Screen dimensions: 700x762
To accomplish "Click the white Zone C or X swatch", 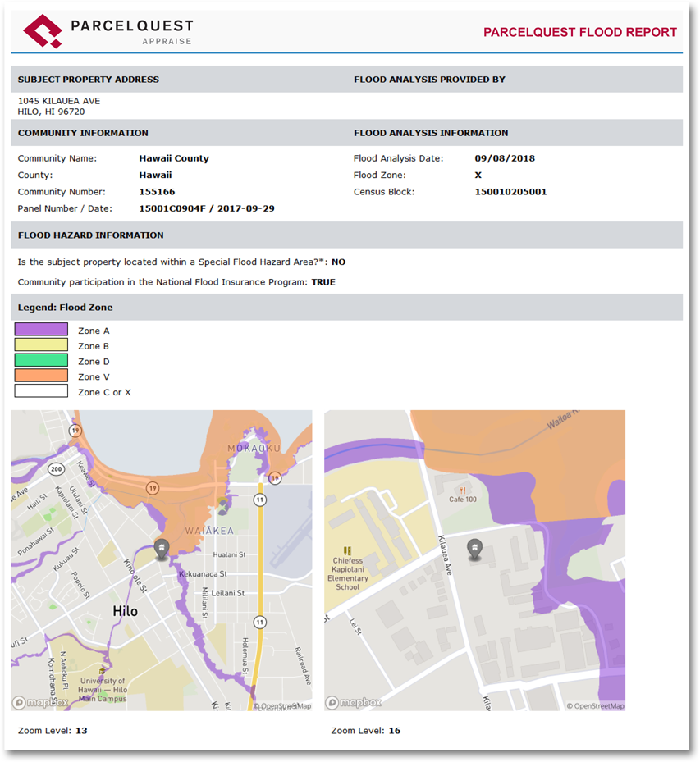I will pyautogui.click(x=41, y=391).
